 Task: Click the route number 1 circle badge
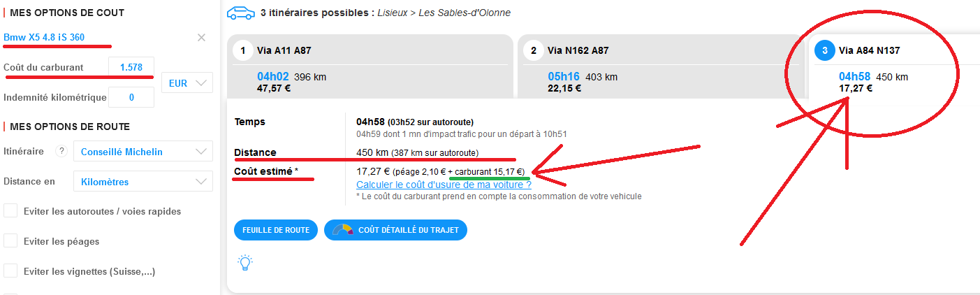point(242,50)
